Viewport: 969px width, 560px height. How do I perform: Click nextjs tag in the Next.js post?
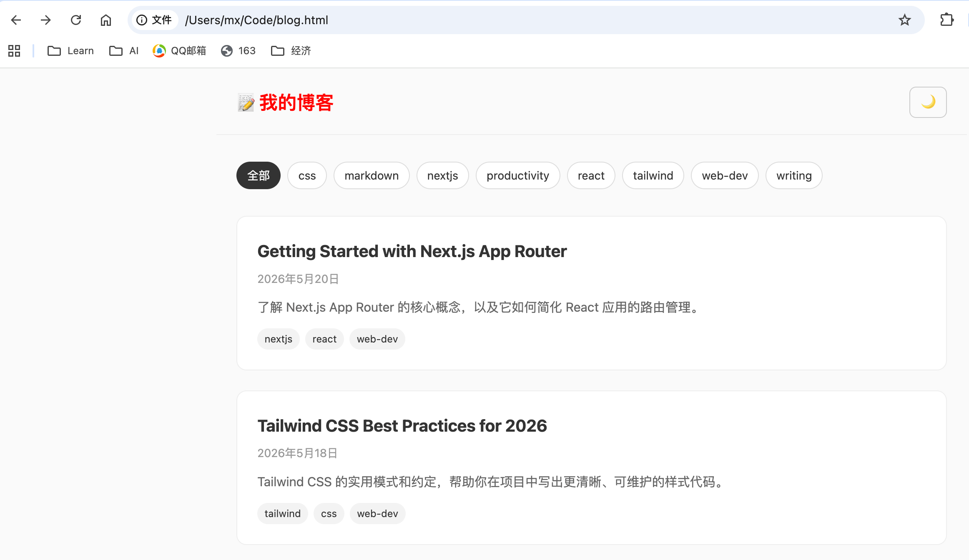click(278, 339)
